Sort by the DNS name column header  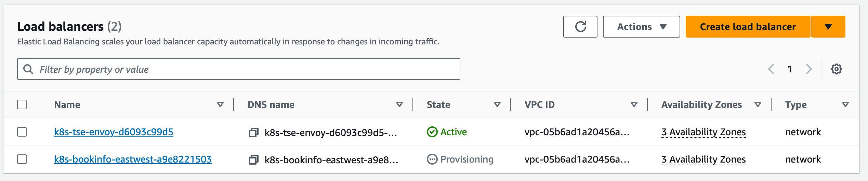pos(271,105)
